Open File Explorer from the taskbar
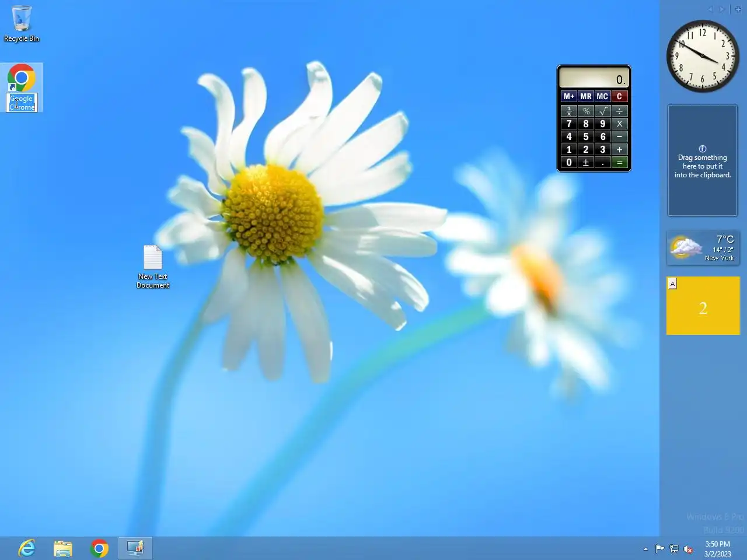Screen dimensions: 747x560 coord(63,548)
